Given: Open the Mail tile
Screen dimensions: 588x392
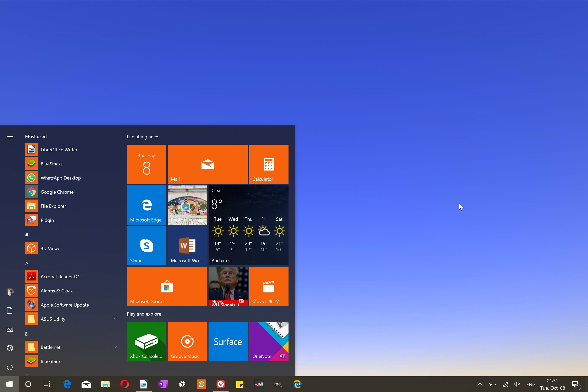Looking at the screenshot, I should point(208,164).
